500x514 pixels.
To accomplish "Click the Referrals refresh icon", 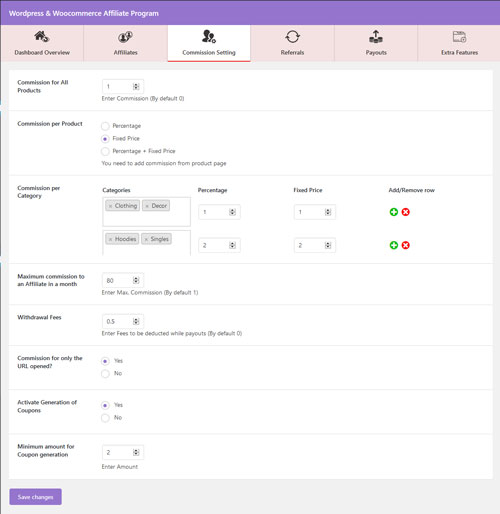I will (x=292, y=36).
